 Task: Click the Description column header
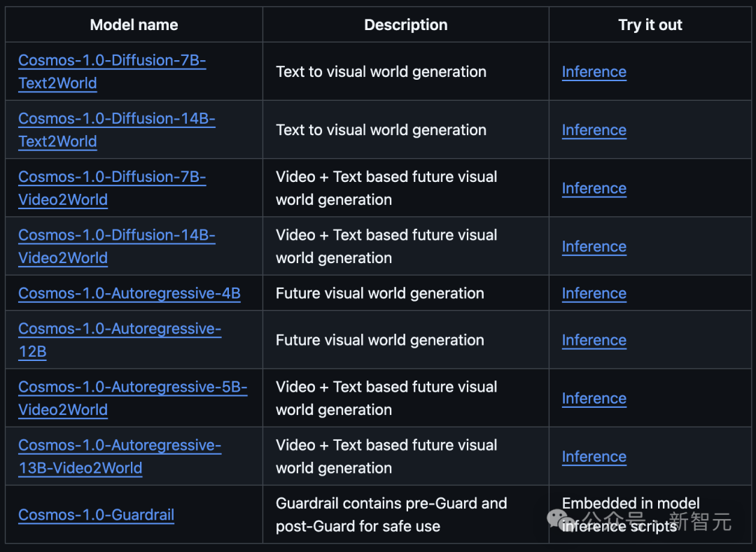[x=406, y=24]
